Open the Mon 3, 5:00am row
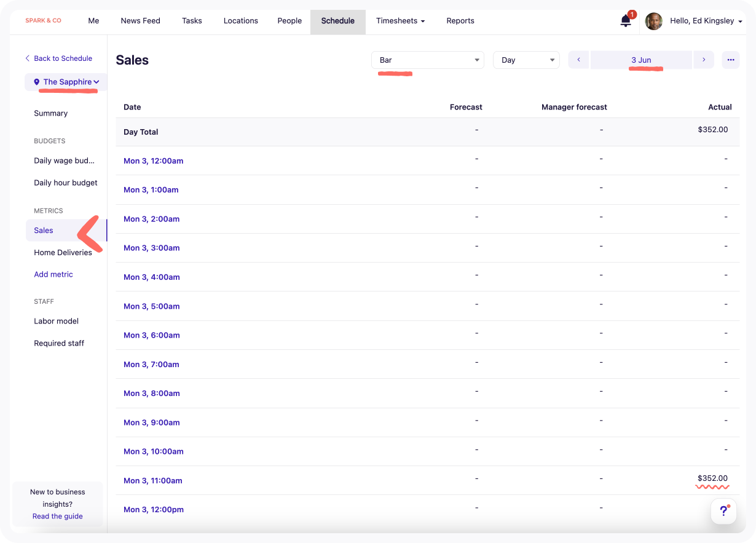The image size is (756, 543). [x=427, y=306]
